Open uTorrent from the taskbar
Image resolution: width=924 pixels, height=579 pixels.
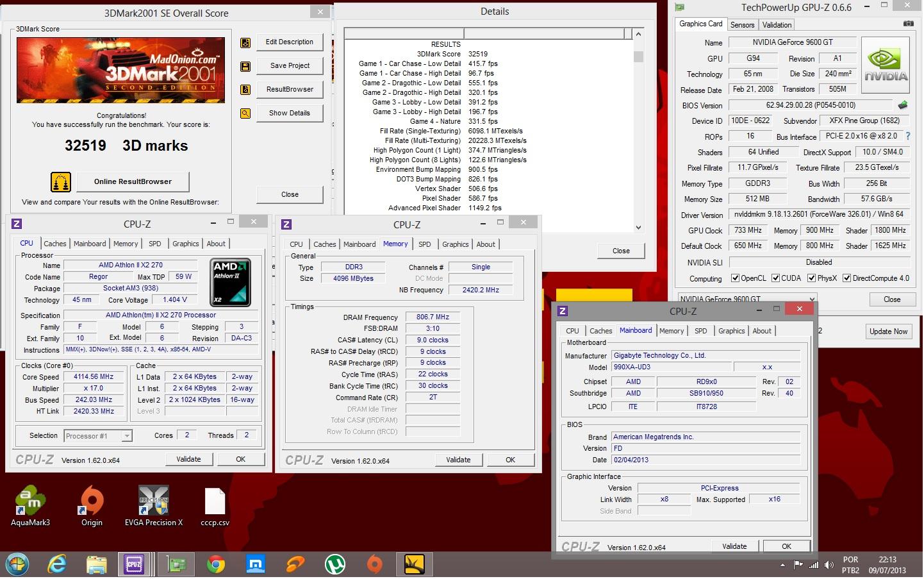coord(335,565)
